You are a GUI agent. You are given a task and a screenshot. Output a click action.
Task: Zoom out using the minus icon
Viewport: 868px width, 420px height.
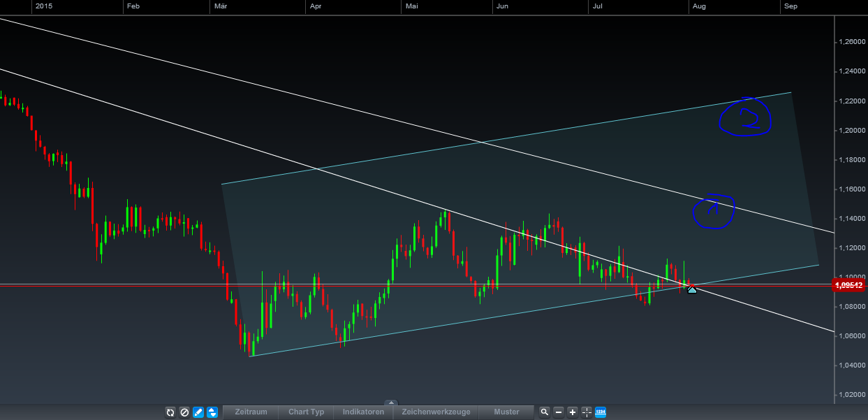coord(558,412)
